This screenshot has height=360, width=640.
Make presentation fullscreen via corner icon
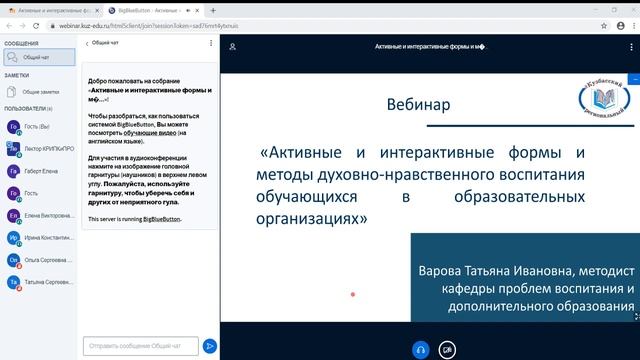pos(637,316)
